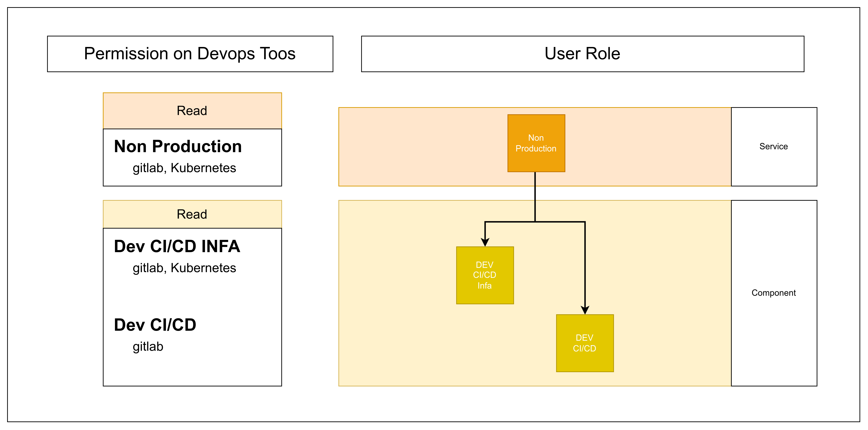
Task: Click arrowhead pointing to DEV CI/CD box
Action: pyautogui.click(x=585, y=310)
